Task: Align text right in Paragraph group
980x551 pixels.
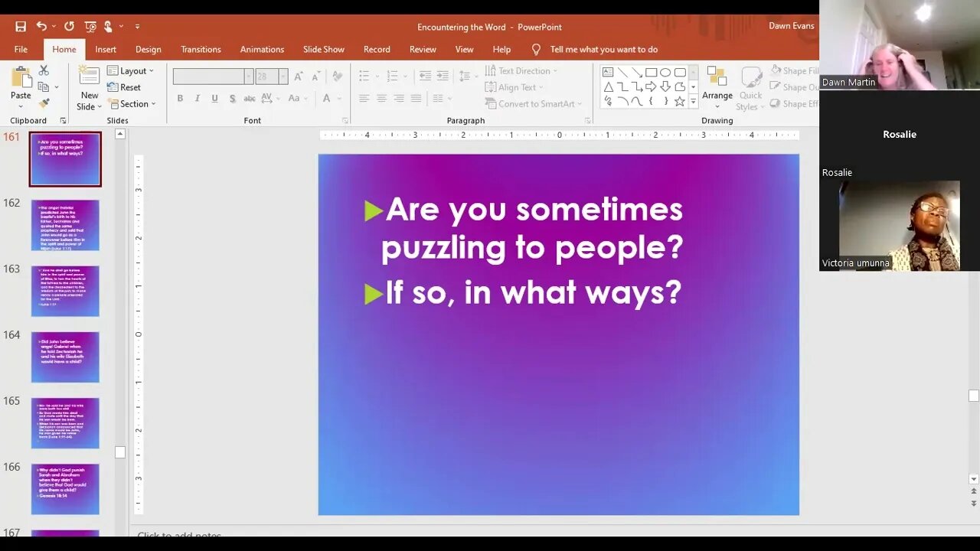Action: 399,98
